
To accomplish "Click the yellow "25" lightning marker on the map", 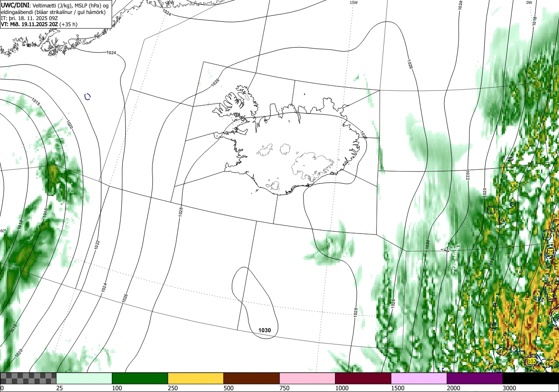I will [551, 252].
